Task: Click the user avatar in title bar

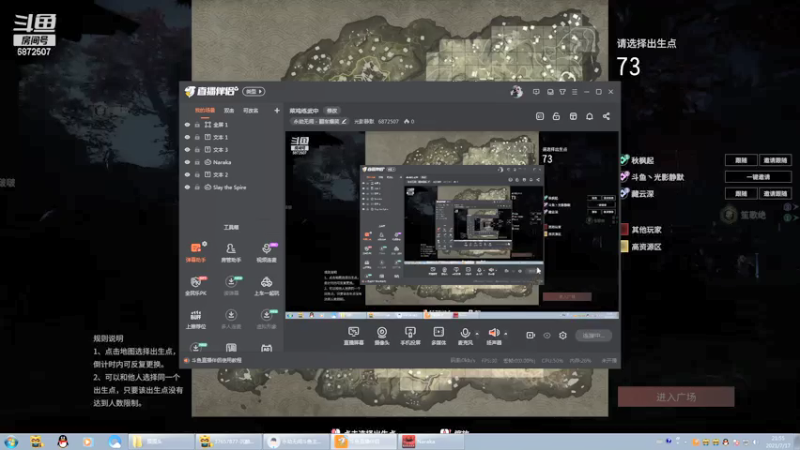Action: [x=516, y=92]
